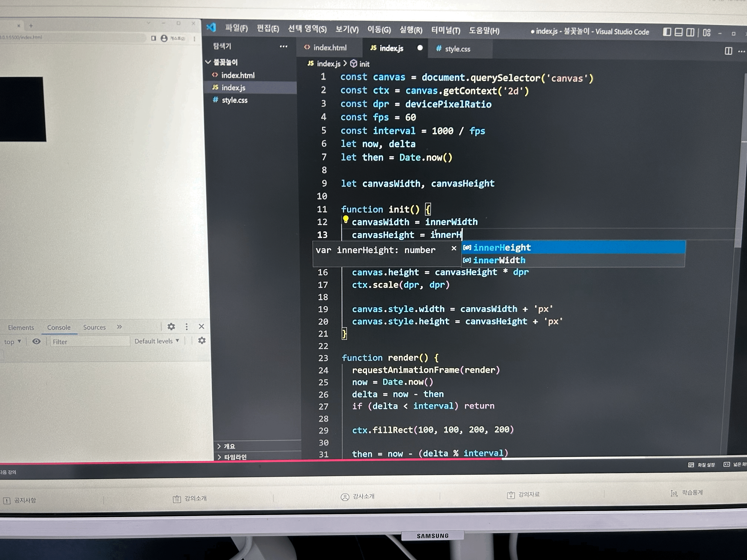
Task: Click the video progress bar
Action: click(x=373, y=460)
